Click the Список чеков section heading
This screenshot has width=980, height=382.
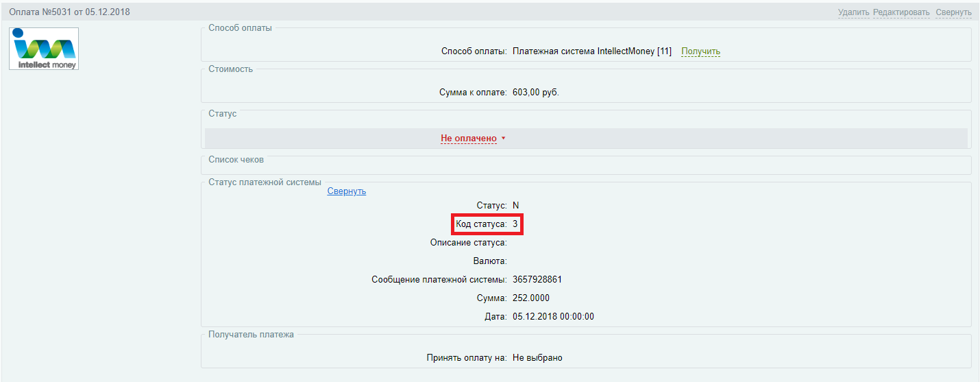coord(236,159)
